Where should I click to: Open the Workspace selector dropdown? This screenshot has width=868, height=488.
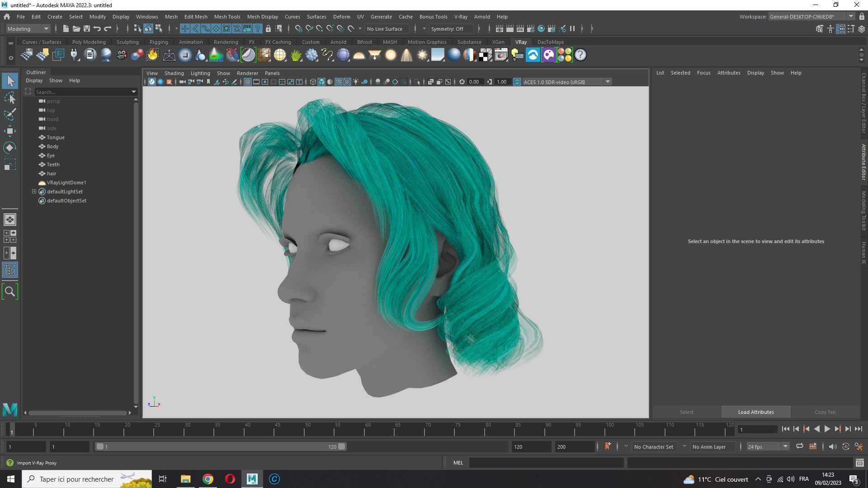click(x=811, y=17)
